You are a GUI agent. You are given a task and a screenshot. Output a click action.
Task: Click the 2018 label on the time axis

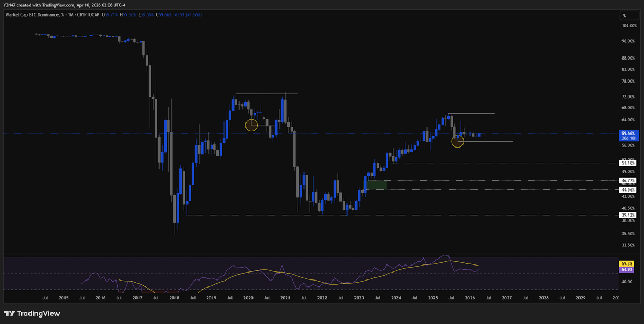[174, 298]
